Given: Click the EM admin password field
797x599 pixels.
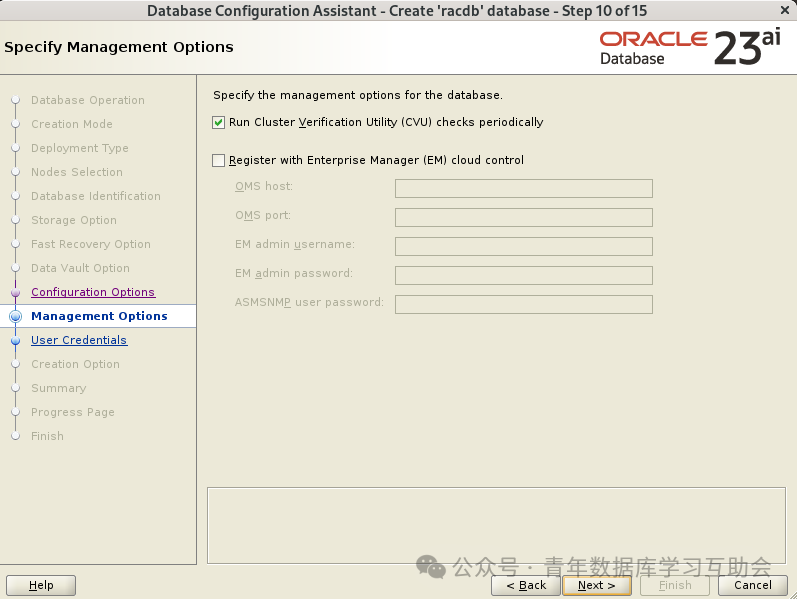Looking at the screenshot, I should coord(524,275).
